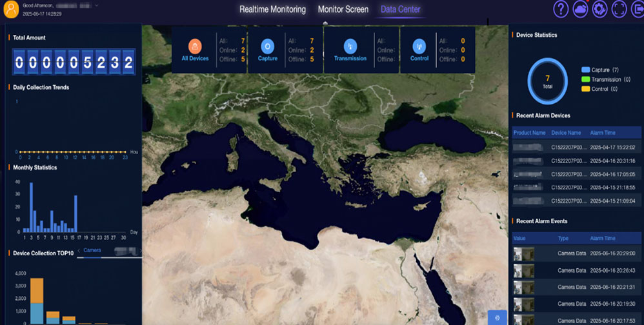Screen dimensions: 644x325
Task: Switch to the Realtime Monitoring tab
Action: (x=272, y=10)
